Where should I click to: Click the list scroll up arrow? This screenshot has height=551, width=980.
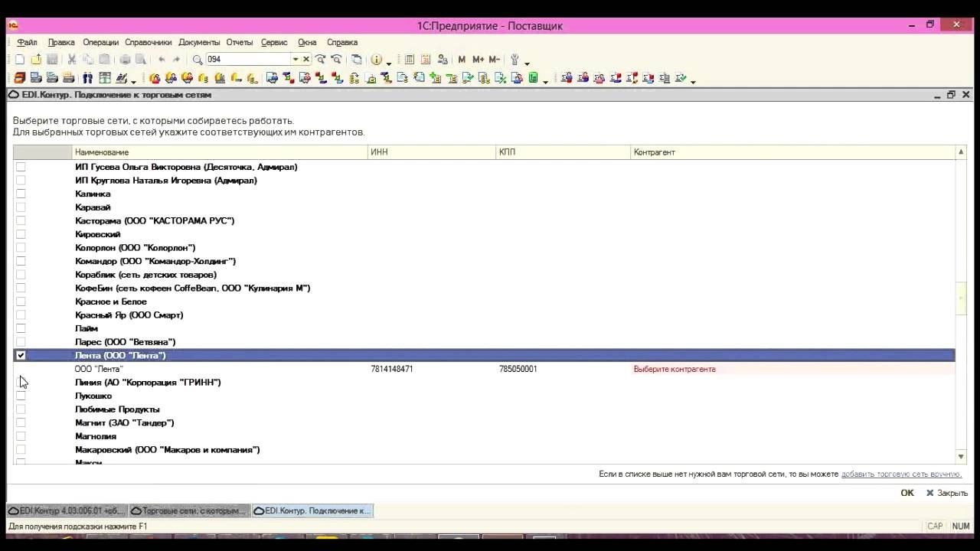point(962,152)
